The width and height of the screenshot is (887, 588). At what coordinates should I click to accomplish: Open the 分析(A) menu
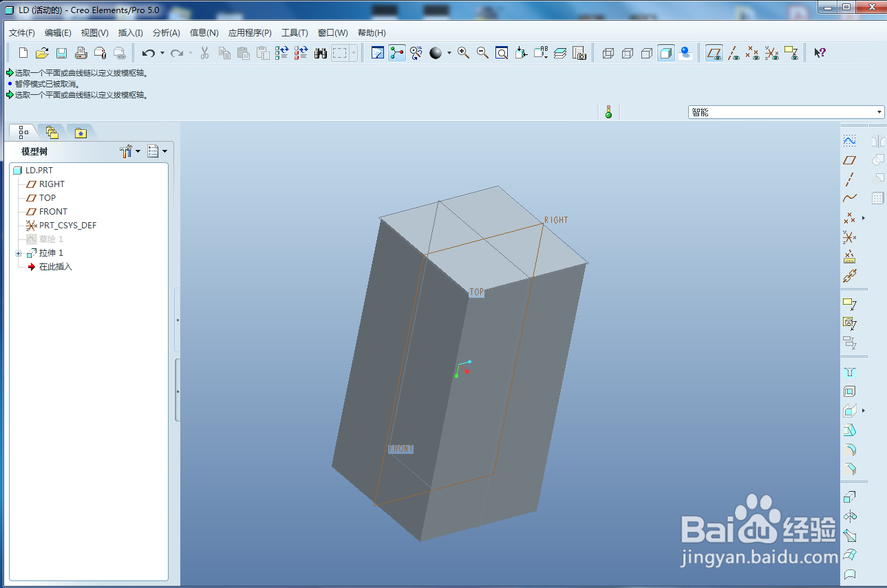click(x=166, y=33)
